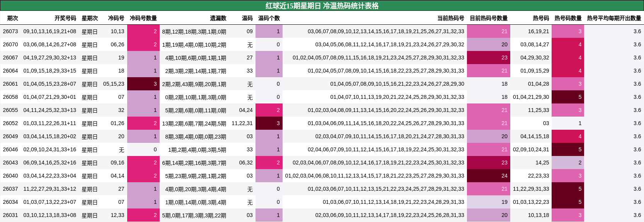Select the 目前热码号数量 column header

point(489,18)
